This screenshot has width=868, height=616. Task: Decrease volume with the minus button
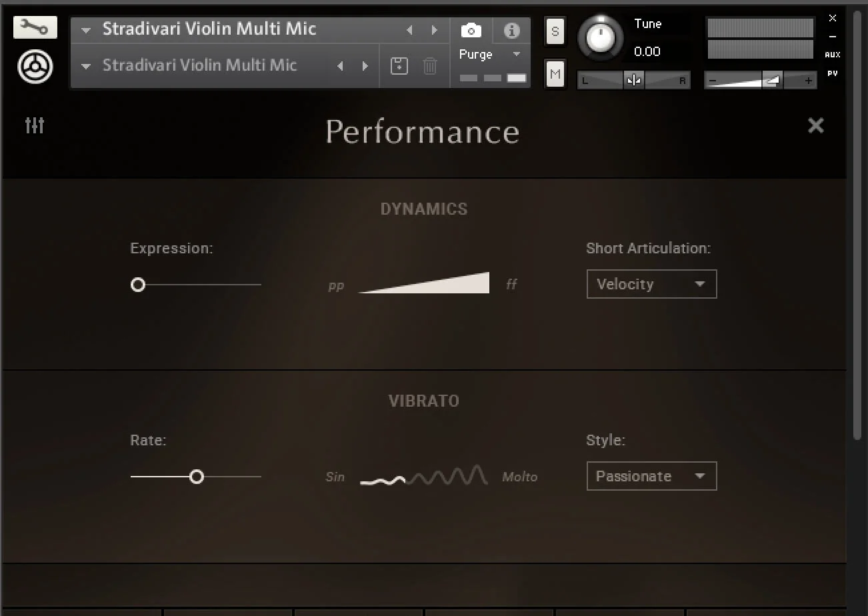coord(712,81)
